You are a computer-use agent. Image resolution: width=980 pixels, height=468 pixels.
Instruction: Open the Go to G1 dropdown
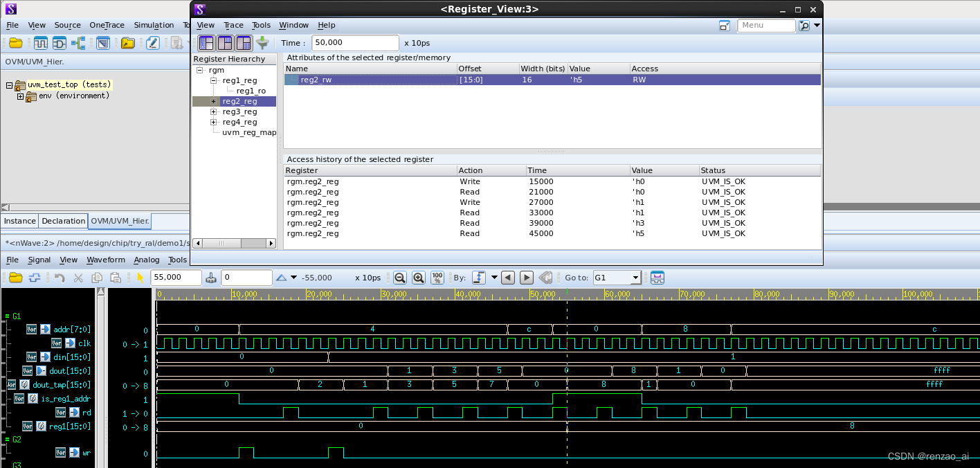[x=635, y=278]
